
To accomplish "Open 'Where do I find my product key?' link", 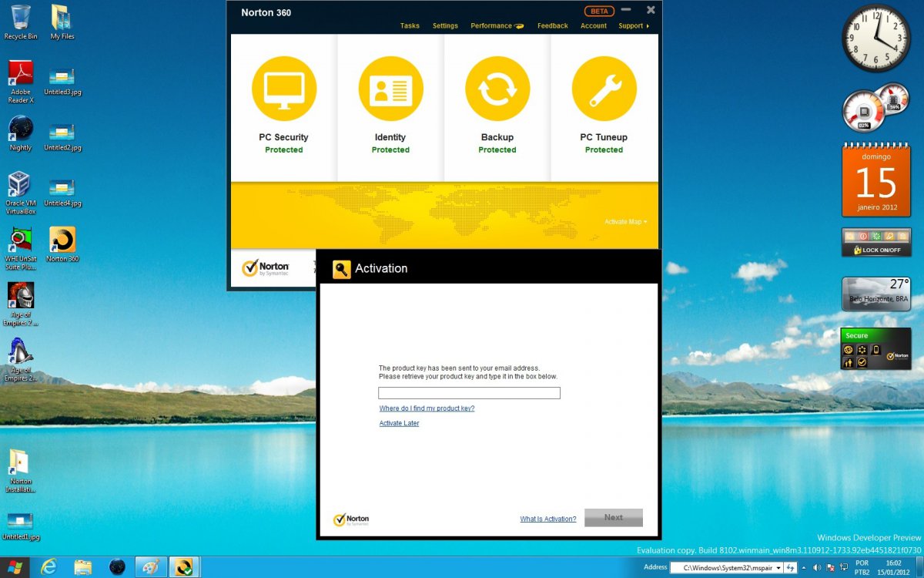I will coord(427,408).
